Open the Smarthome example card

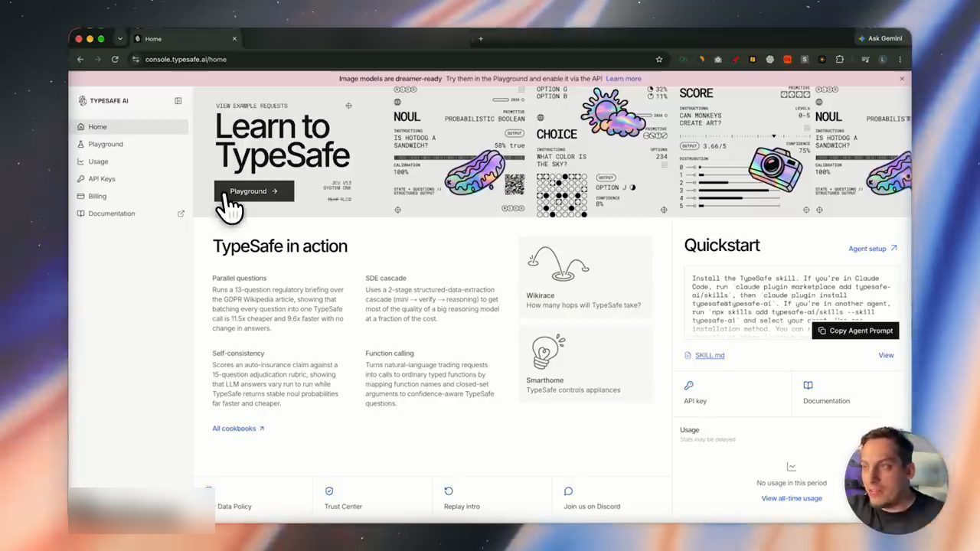(586, 364)
